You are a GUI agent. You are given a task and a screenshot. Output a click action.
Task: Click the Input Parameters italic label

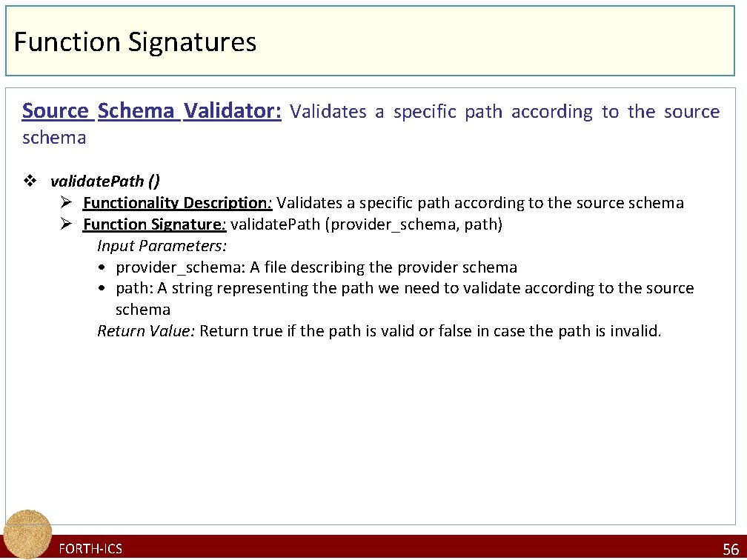[162, 246]
